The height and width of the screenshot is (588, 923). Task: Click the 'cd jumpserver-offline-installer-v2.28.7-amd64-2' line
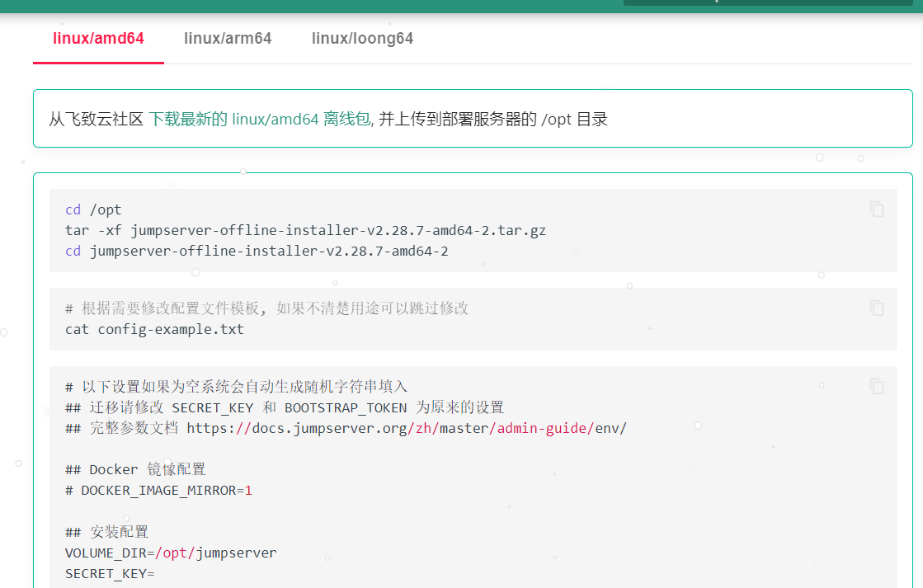tap(257, 251)
